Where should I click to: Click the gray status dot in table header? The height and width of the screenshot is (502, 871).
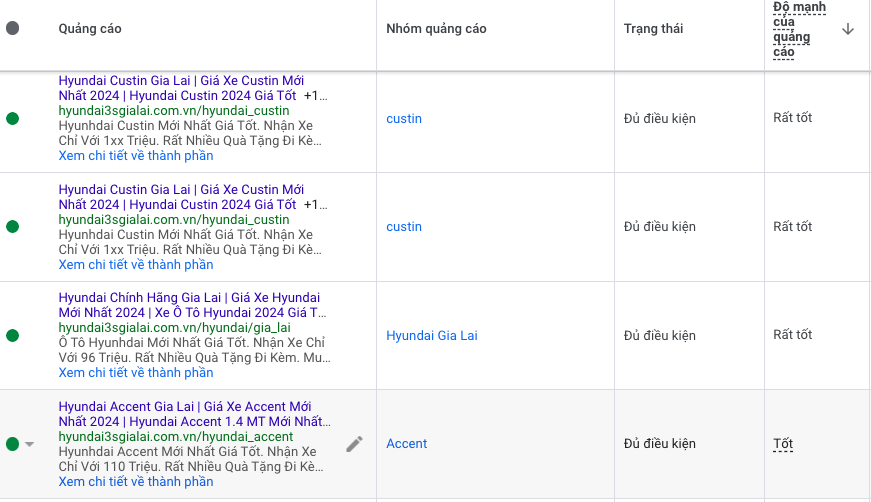[12, 29]
